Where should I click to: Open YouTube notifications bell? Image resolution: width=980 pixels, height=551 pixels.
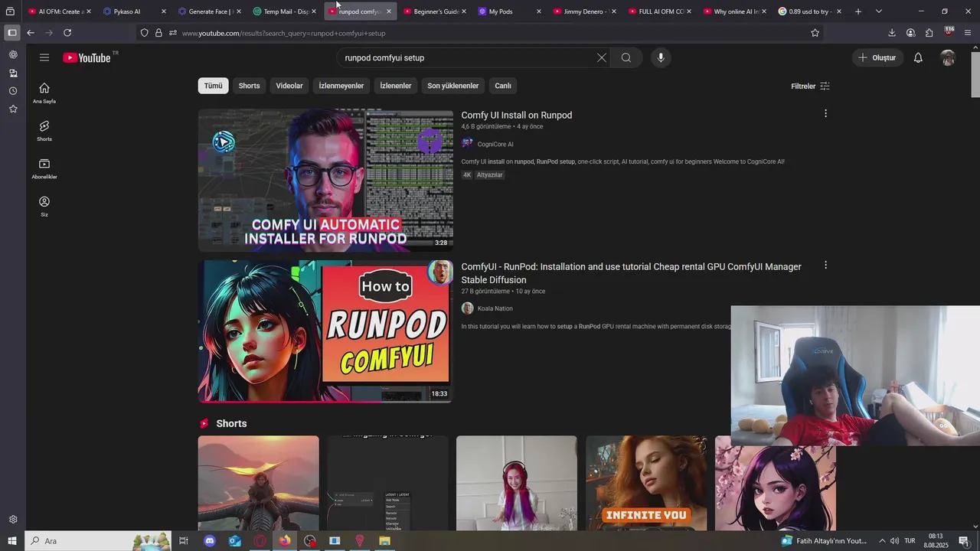point(918,57)
